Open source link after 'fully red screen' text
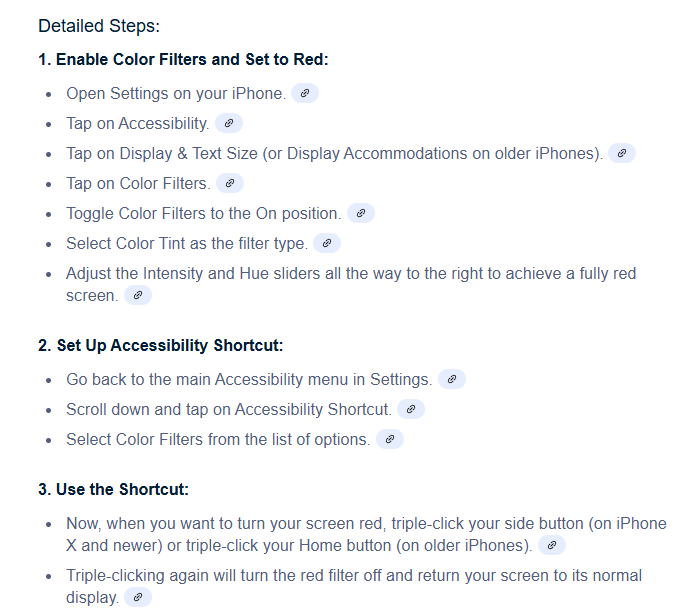The width and height of the screenshot is (693, 616). coord(138,295)
